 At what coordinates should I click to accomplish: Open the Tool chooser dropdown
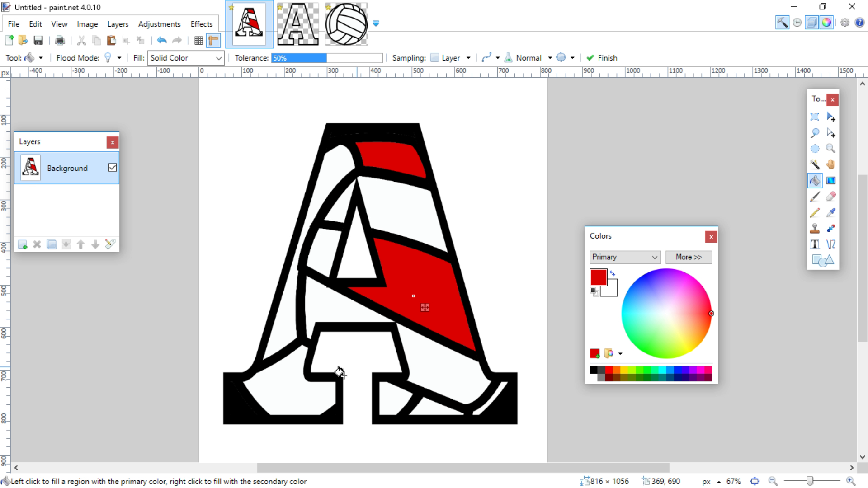coord(34,58)
